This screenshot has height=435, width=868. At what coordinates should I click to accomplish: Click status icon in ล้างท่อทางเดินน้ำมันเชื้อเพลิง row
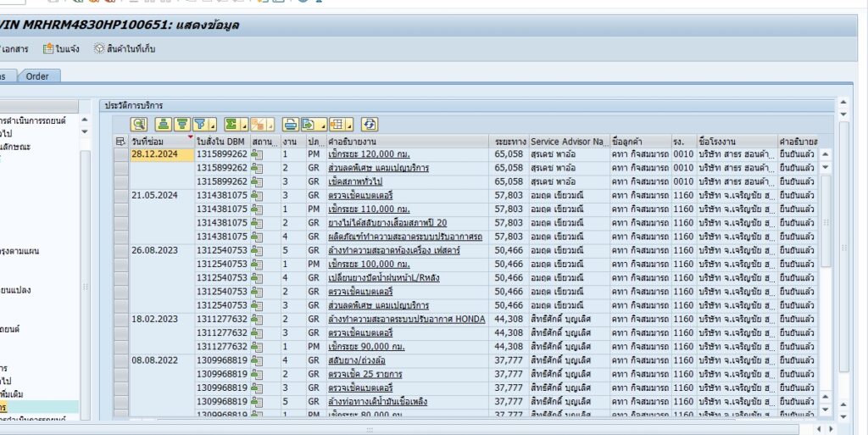[256, 401]
